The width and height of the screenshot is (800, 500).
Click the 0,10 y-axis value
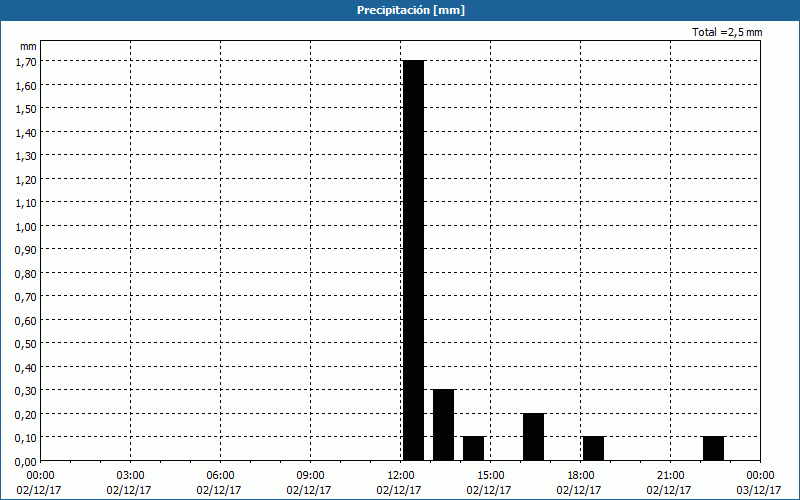coord(26,438)
